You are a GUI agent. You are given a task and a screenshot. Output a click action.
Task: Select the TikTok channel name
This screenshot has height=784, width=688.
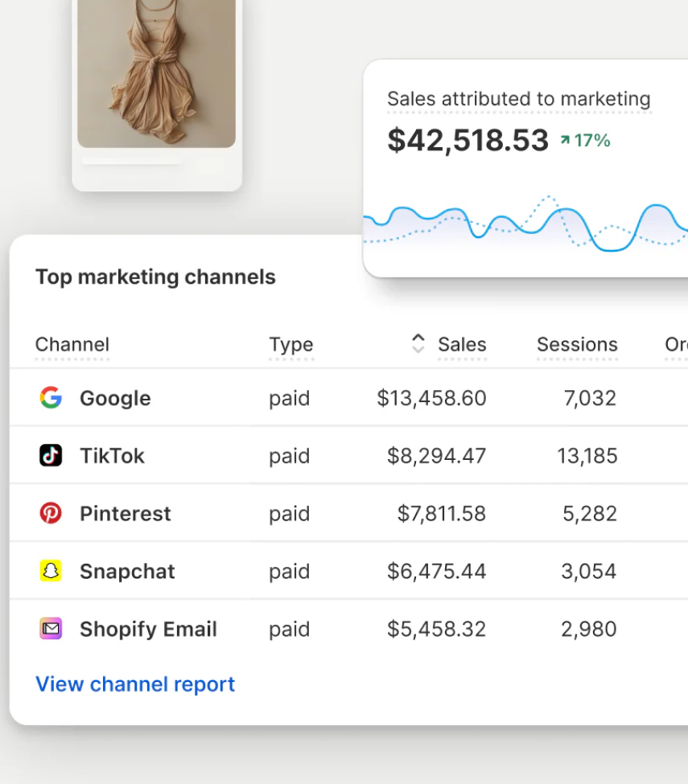coord(112,456)
